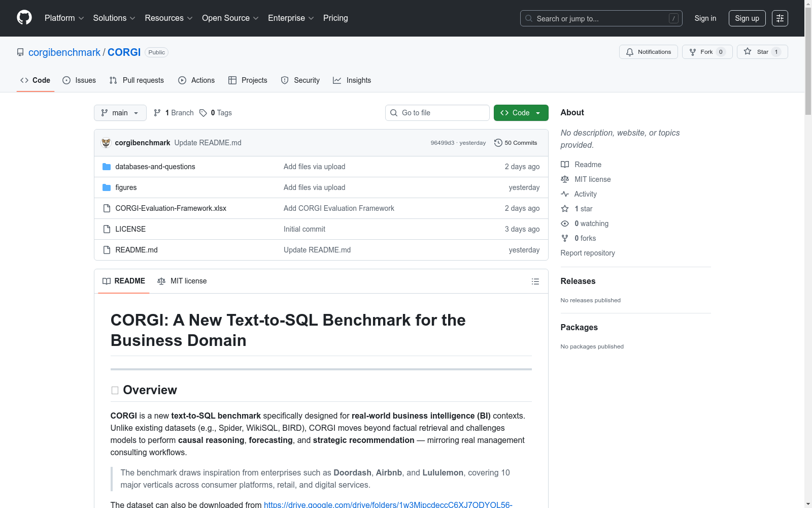Open the Add CORGI Evaluation Framework commit
812x508 pixels.
[x=339, y=208]
